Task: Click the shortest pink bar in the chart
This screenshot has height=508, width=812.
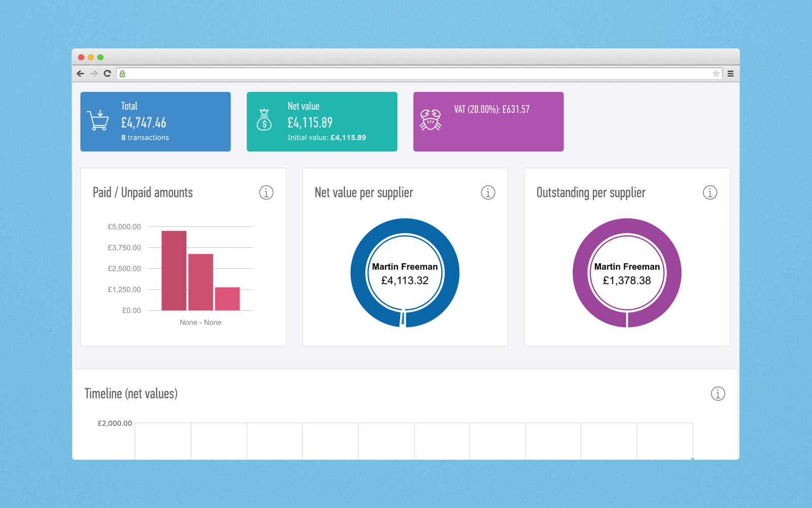Action: (227, 299)
